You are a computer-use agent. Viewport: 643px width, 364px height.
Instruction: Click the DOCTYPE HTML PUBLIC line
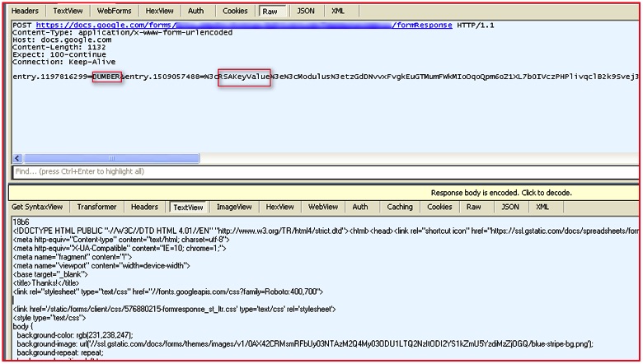point(326,231)
